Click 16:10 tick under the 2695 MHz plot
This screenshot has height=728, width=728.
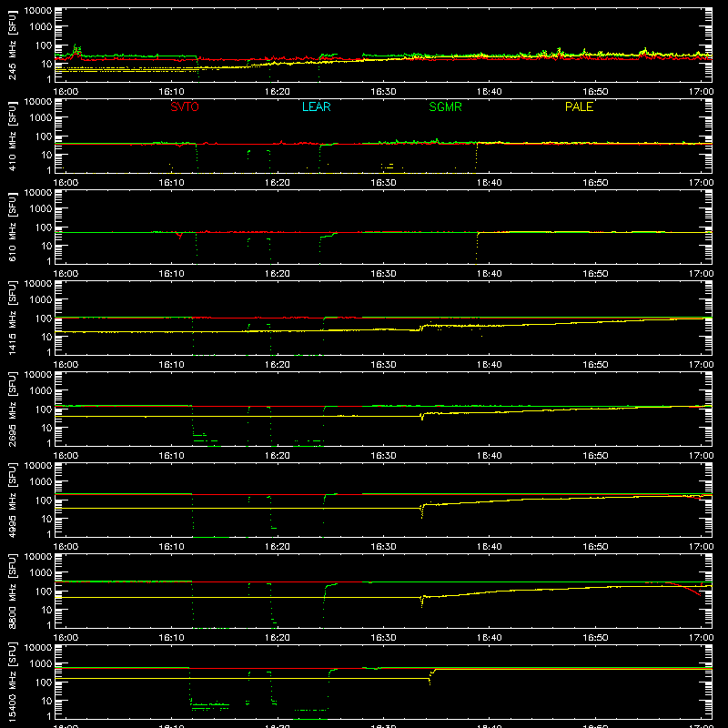coord(172,456)
